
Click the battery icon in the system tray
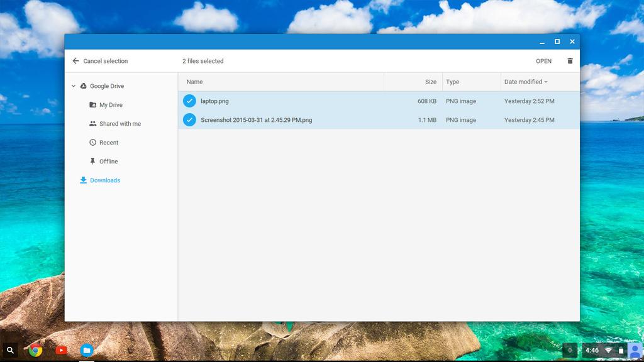point(621,351)
